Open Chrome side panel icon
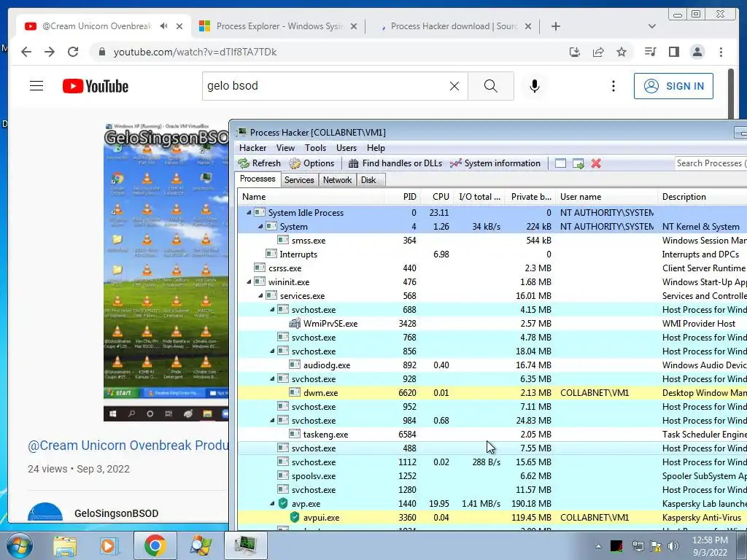 pyautogui.click(x=673, y=52)
